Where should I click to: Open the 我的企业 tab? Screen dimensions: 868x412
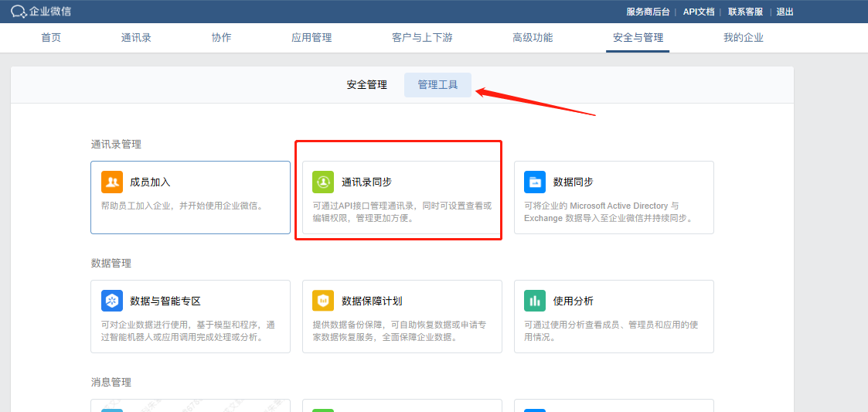744,38
